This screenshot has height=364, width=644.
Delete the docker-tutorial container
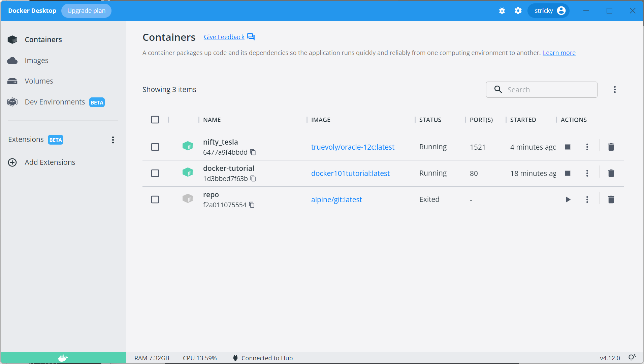(x=611, y=173)
